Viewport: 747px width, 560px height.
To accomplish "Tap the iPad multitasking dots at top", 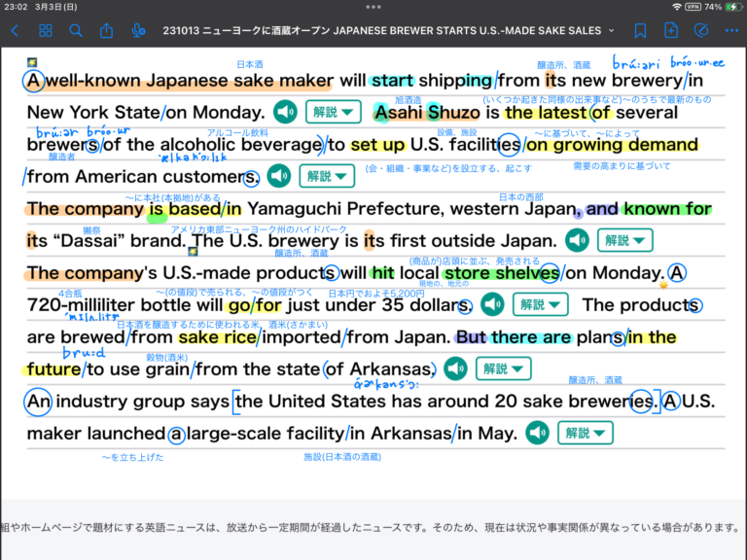I will pyautogui.click(x=373, y=7).
